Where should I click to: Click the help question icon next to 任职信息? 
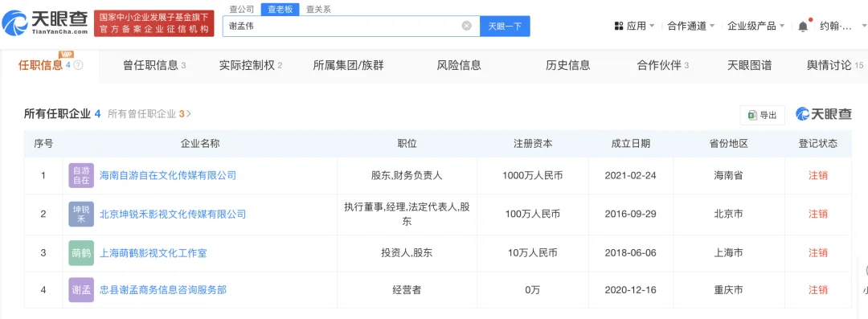point(78,65)
